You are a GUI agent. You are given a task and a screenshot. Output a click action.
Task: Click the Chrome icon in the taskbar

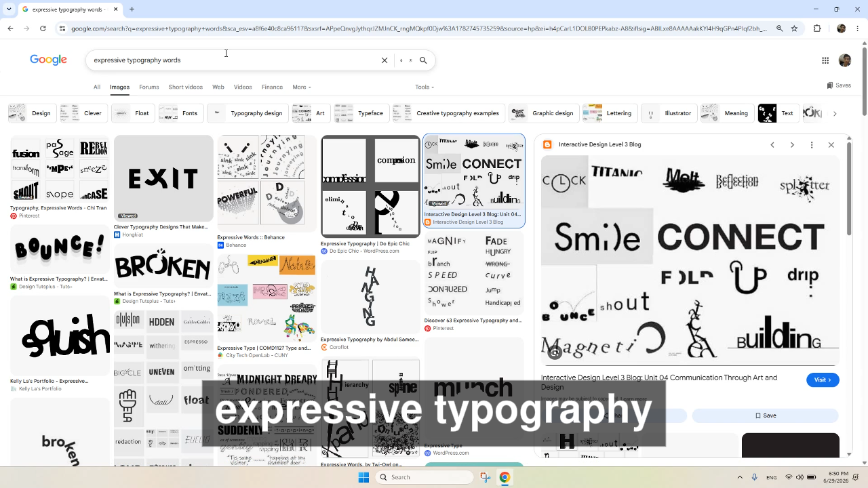click(x=505, y=477)
